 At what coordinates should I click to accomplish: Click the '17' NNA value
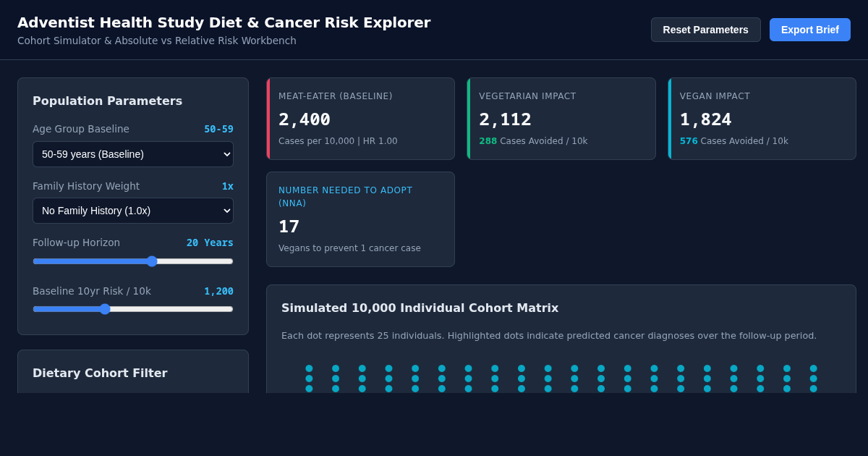click(x=289, y=227)
